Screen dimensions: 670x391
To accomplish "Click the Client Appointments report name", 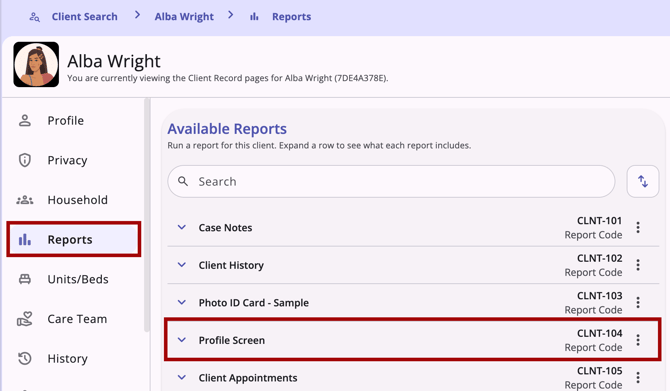I will tap(248, 378).
